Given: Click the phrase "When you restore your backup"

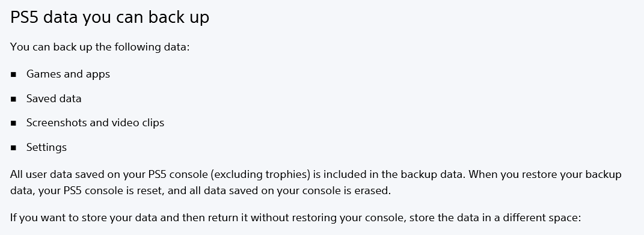Looking at the screenshot, I should (545, 175).
